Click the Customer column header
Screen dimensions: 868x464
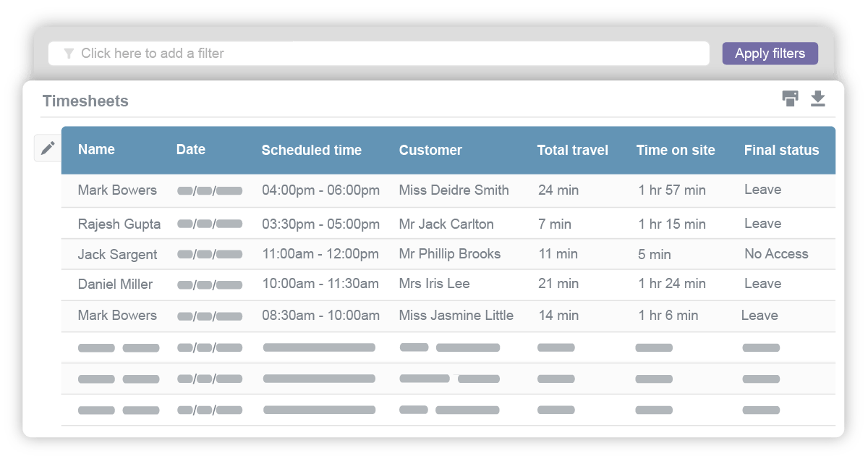pos(430,151)
